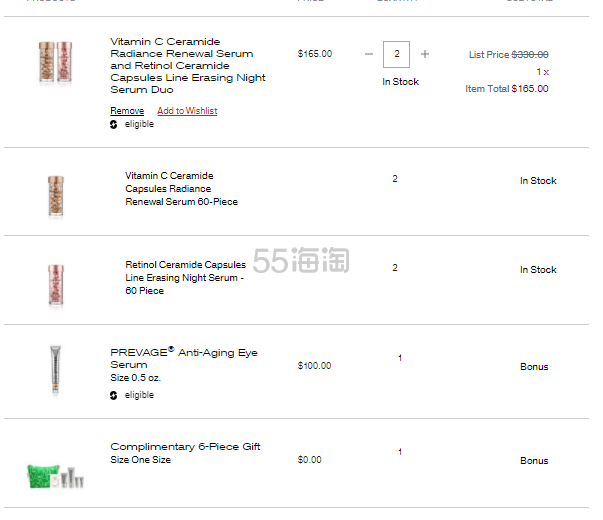Click the struck-through List Price $330.00
Screen dimensions: 603x520
click(530, 55)
